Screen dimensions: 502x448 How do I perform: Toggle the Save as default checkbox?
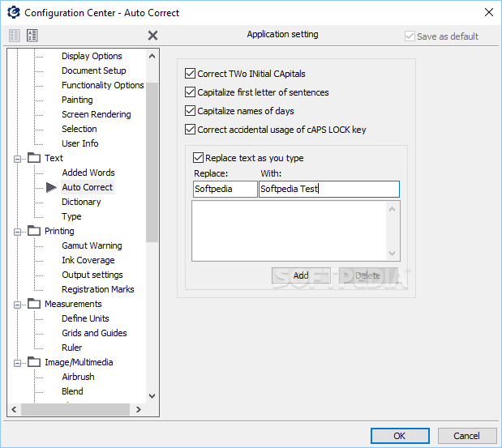[410, 36]
